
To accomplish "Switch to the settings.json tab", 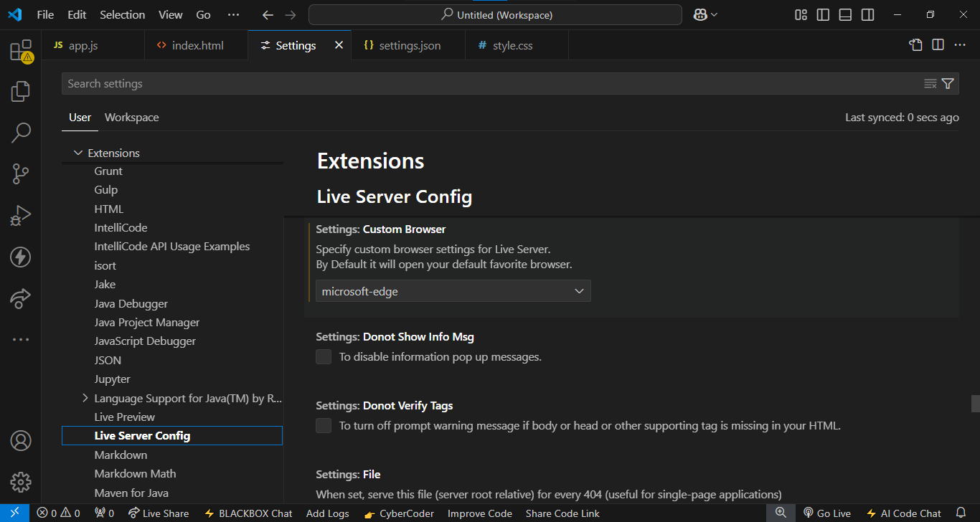I will point(410,45).
